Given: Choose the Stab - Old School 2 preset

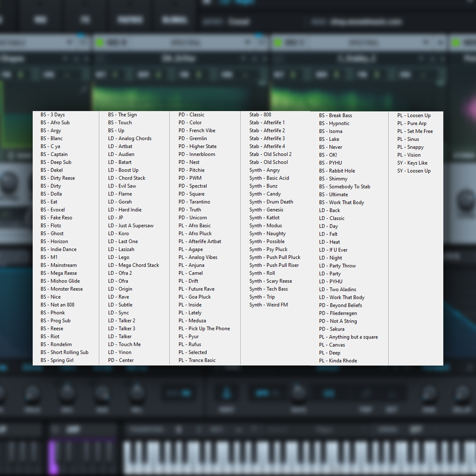Looking at the screenshot, I should [270, 154].
